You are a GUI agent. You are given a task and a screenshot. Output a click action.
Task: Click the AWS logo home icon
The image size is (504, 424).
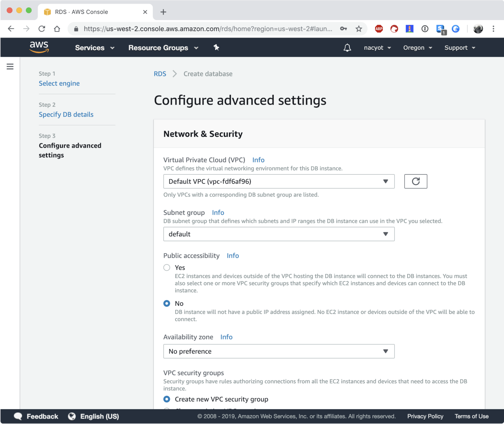(x=39, y=47)
